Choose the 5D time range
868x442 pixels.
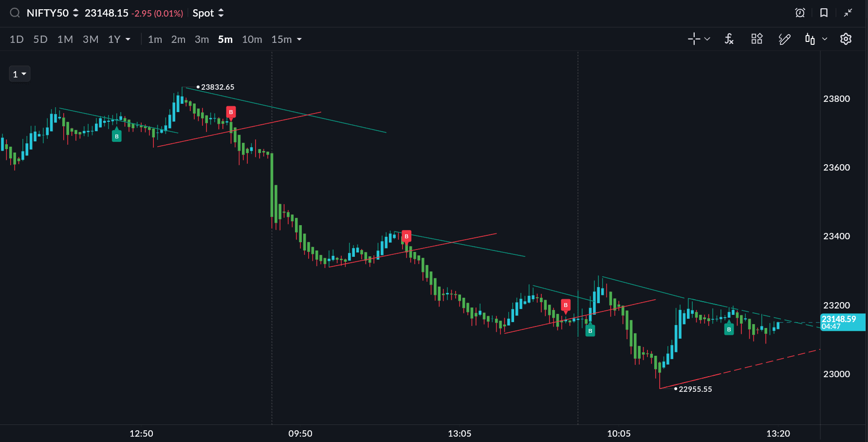point(40,39)
